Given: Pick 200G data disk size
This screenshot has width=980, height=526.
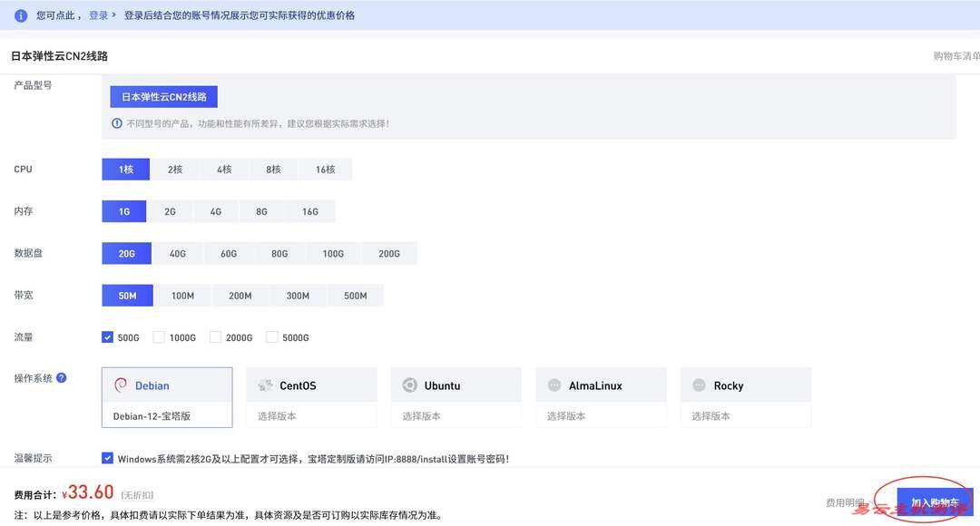Looking at the screenshot, I should [x=388, y=253].
